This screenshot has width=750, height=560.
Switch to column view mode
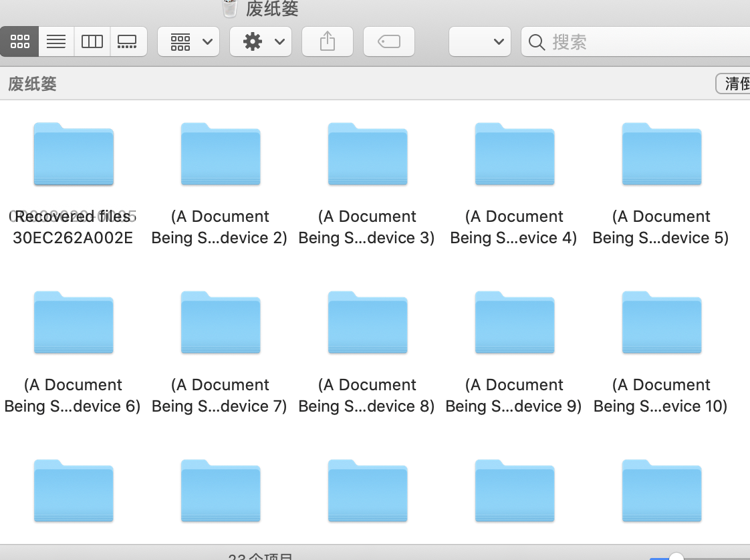92,42
